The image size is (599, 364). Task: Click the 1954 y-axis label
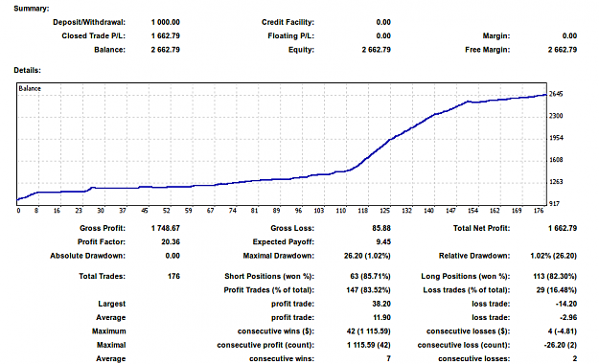click(556, 138)
